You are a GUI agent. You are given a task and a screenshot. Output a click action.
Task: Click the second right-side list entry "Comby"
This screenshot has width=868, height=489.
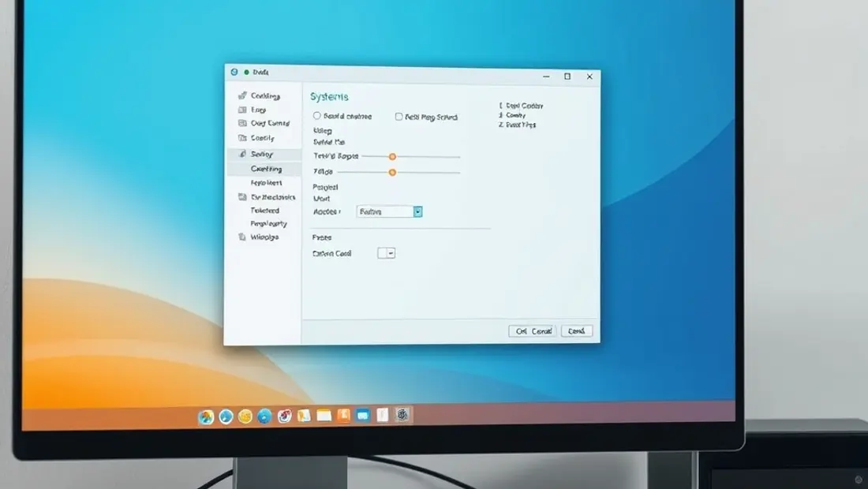pos(514,115)
